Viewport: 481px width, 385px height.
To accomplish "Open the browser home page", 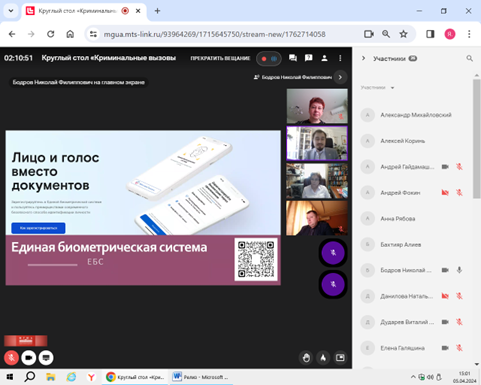I will 70,34.
